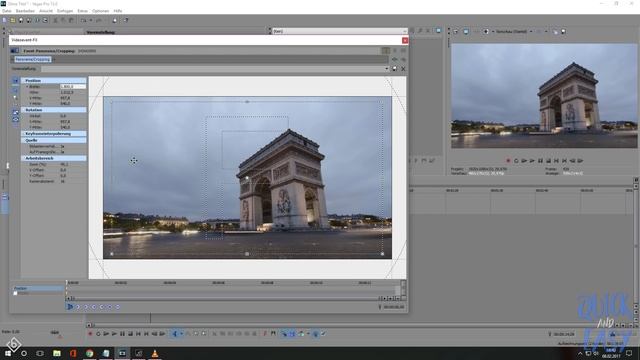Toggle snapping in bottom toolbar
Screen dimensions: 640x360
(x=284, y=333)
